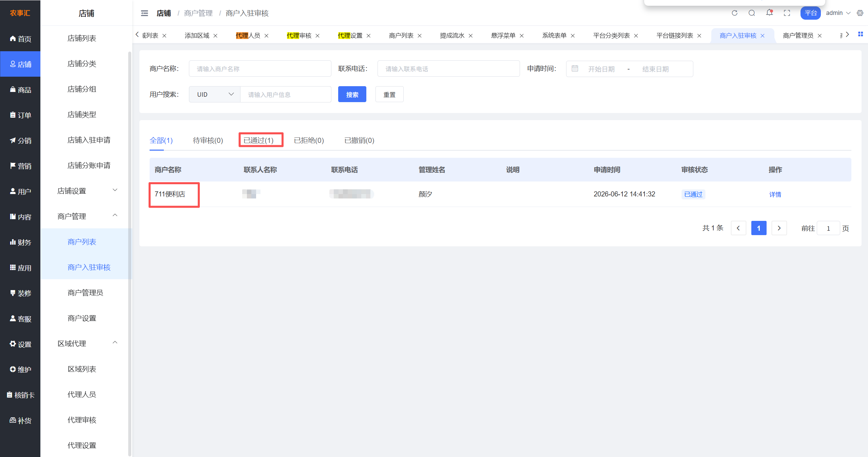Screen dimensions: 868x457
Task: Open 区域列表 in the submenu
Action: pos(82,369)
